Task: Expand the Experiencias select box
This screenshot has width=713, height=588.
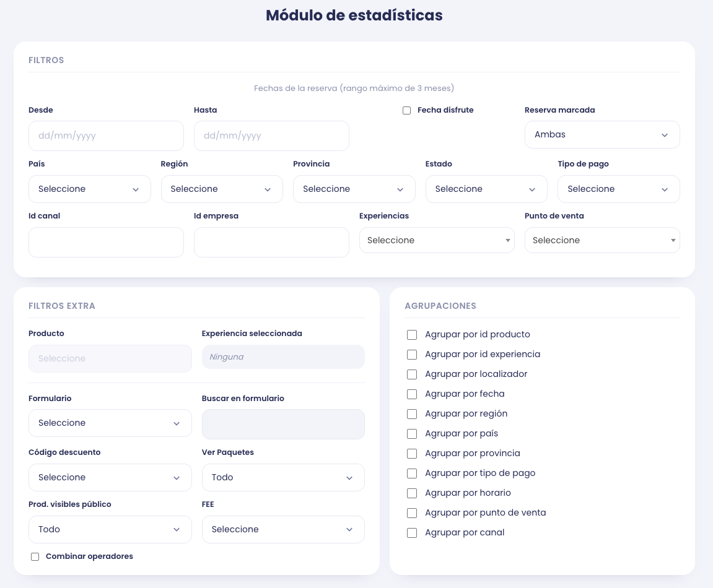Action: (x=437, y=240)
